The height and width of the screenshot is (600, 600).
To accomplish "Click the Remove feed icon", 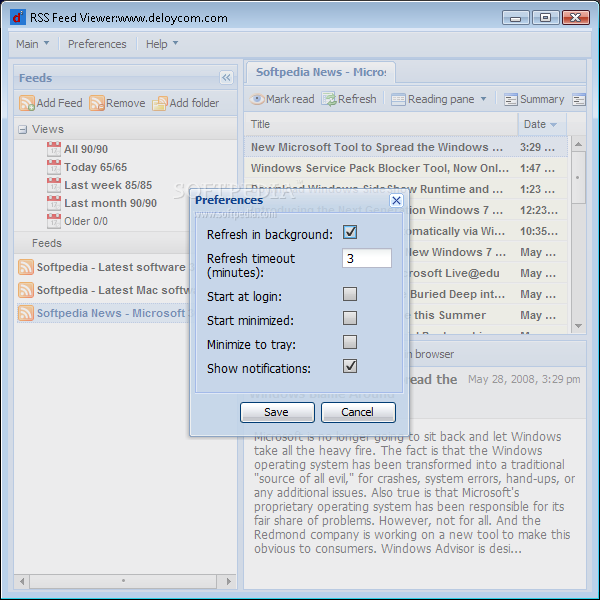I will (x=97, y=103).
